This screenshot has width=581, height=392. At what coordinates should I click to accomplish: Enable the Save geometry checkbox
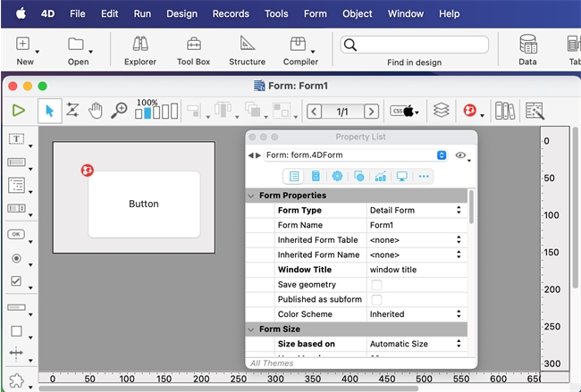tap(376, 285)
